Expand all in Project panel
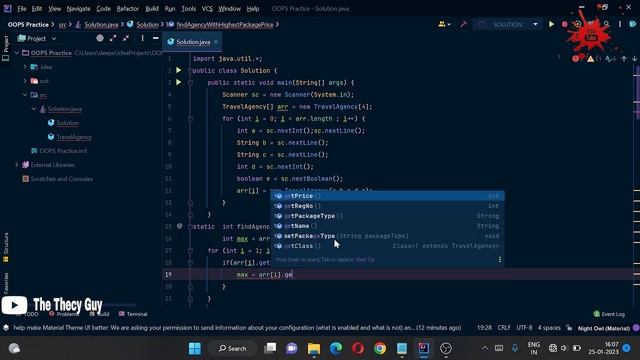The image size is (640, 360). point(113,38)
